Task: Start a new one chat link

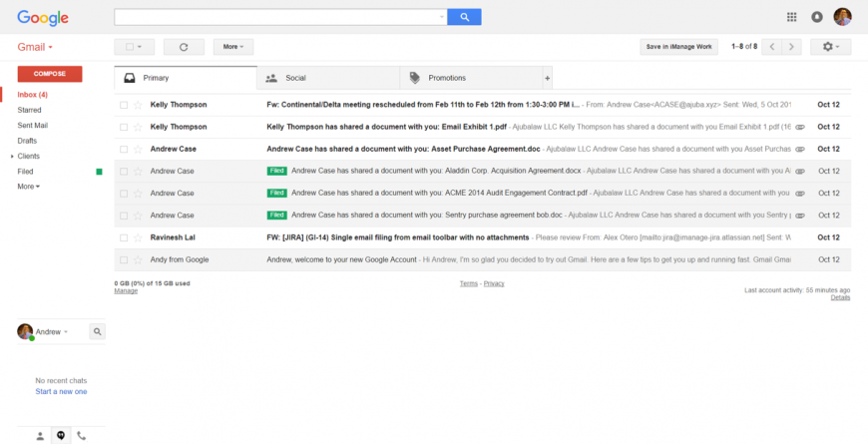Action: (61, 391)
